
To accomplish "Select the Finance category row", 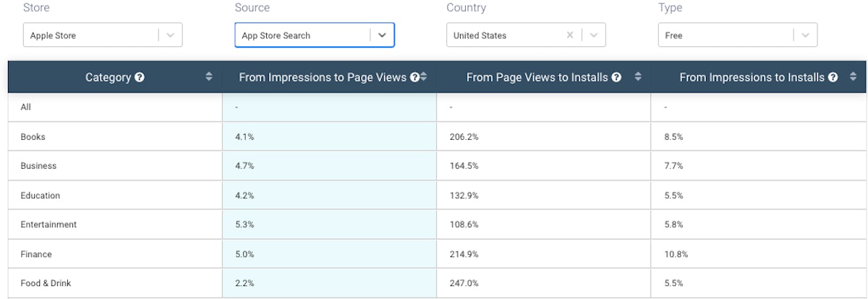I will (x=36, y=254).
